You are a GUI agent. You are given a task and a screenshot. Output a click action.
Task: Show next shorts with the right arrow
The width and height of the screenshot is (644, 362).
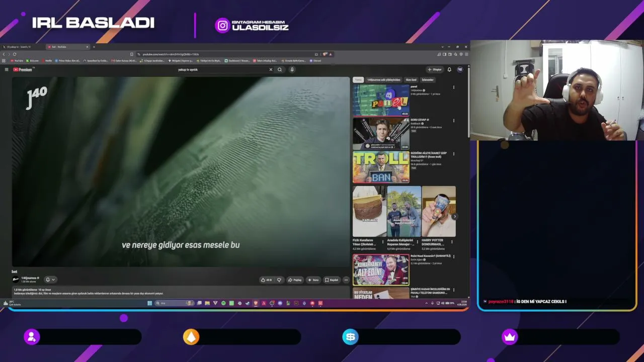454,217
